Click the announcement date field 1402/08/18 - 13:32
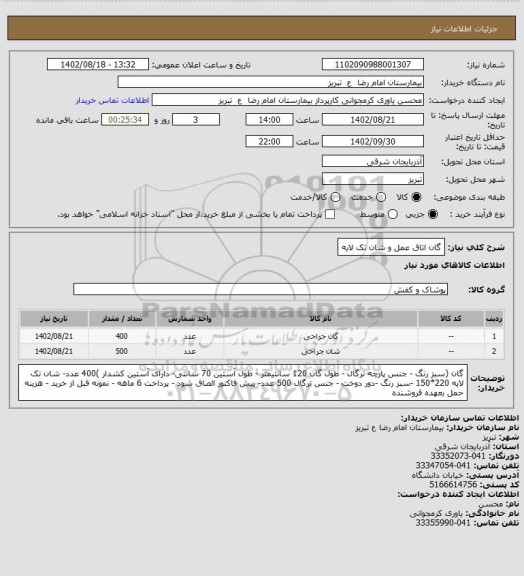Viewport: 524px width, 576px height. [x=98, y=64]
